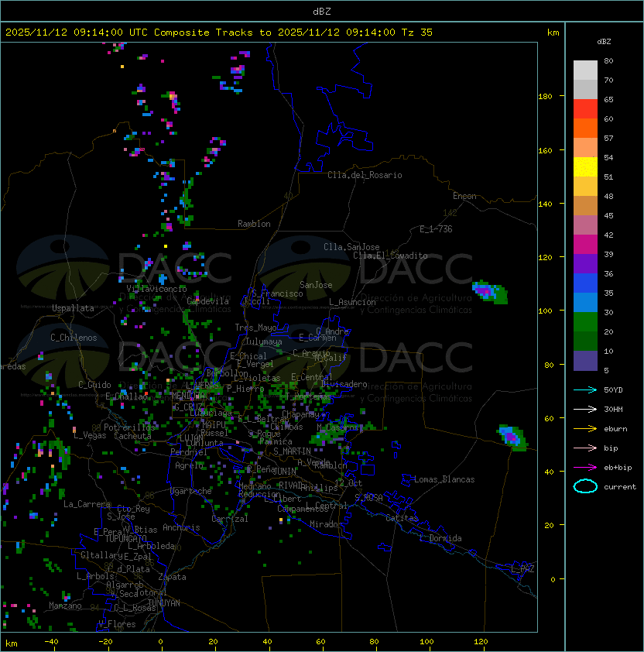
Task: Click the magenta eb+bip arrow in legend
Action: 585,468
